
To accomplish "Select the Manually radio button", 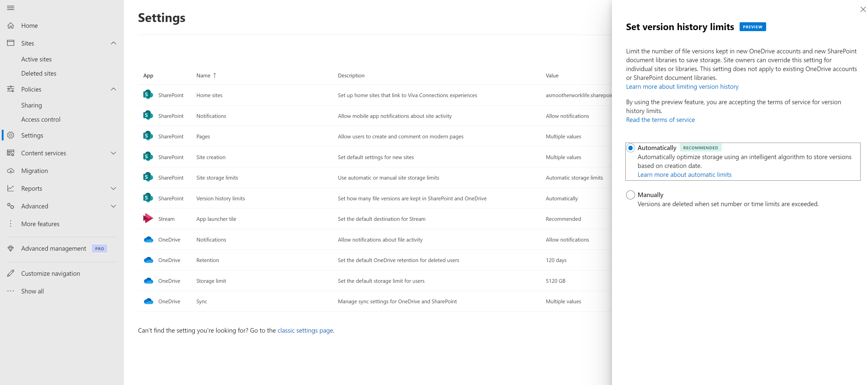I will coord(630,195).
